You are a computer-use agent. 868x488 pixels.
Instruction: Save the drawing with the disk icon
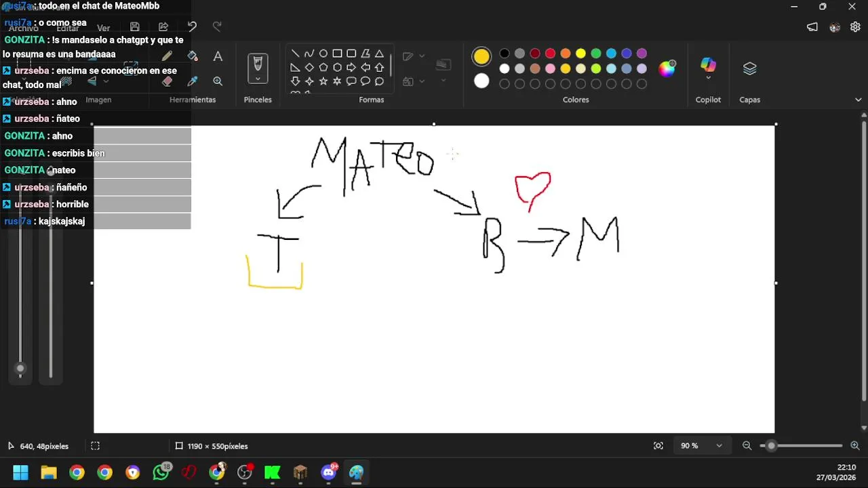pyautogui.click(x=135, y=26)
